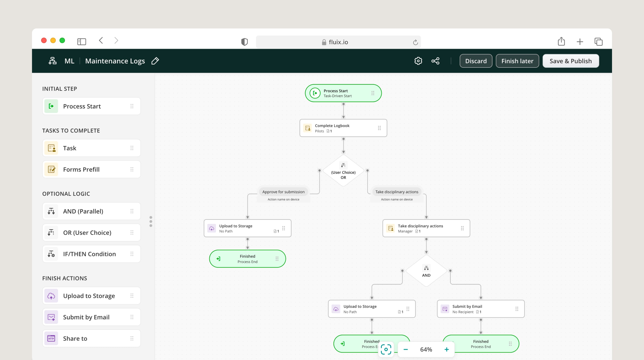
Task: Click Complete Logbook node handle dots
Action: tap(379, 128)
